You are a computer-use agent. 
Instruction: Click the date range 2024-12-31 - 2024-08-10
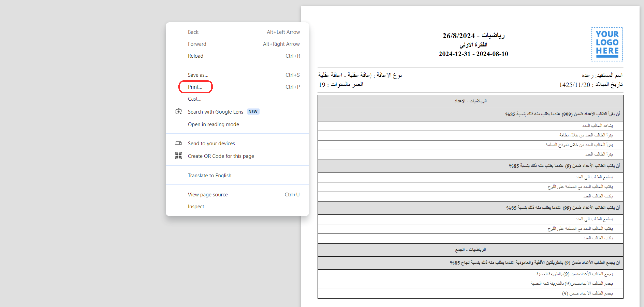[473, 54]
